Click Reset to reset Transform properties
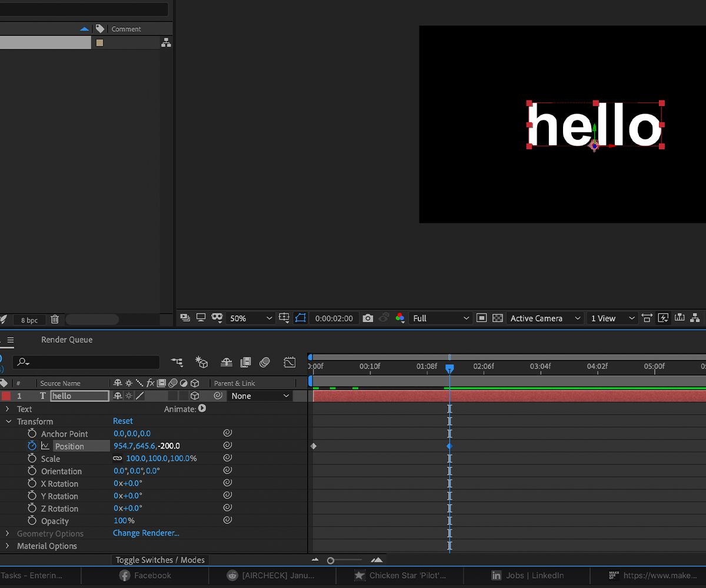This screenshot has width=706, height=588. point(122,421)
